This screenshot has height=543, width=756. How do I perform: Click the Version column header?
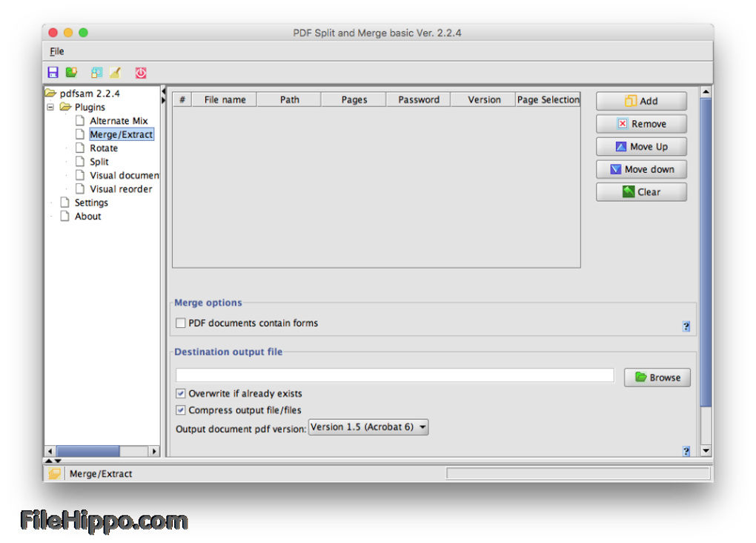[483, 99]
